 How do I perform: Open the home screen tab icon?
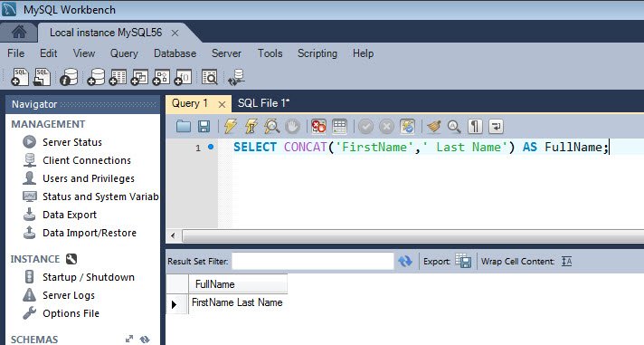pyautogui.click(x=19, y=32)
